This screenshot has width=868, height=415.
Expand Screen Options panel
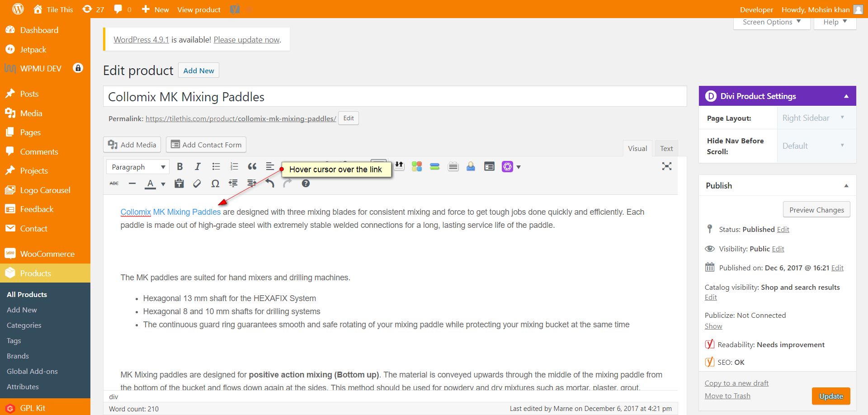point(772,22)
